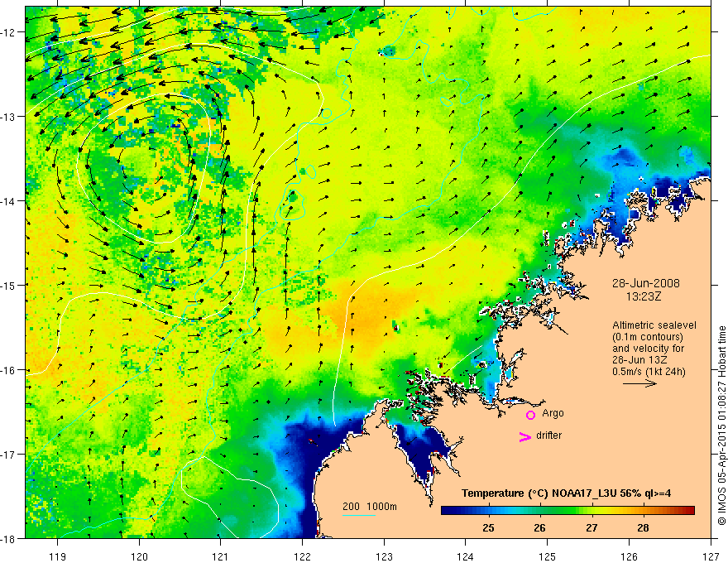The image size is (728, 563).
Task: Click the 'drifter' legend label
Action: (548, 435)
